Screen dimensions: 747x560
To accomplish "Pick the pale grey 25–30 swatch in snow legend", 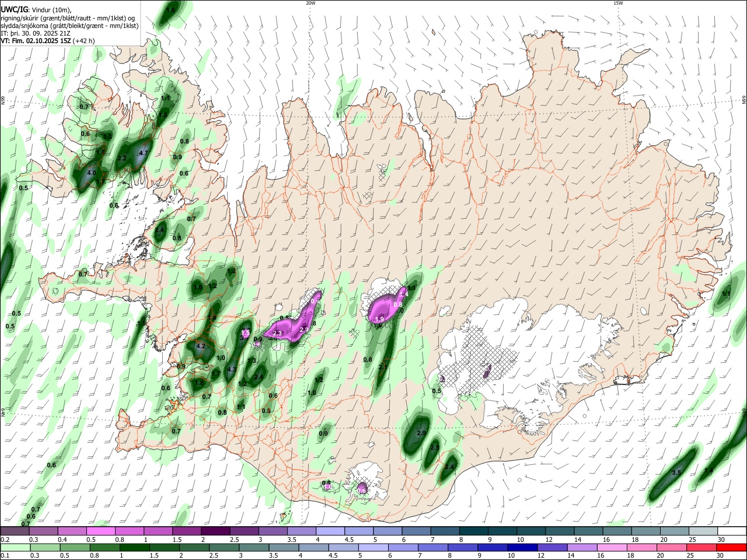I will [x=703, y=531].
